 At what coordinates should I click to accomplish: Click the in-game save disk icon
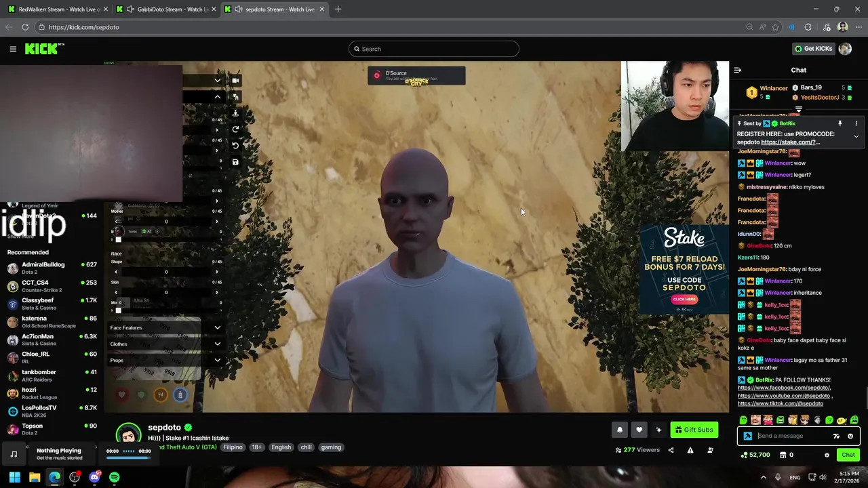pos(235,162)
